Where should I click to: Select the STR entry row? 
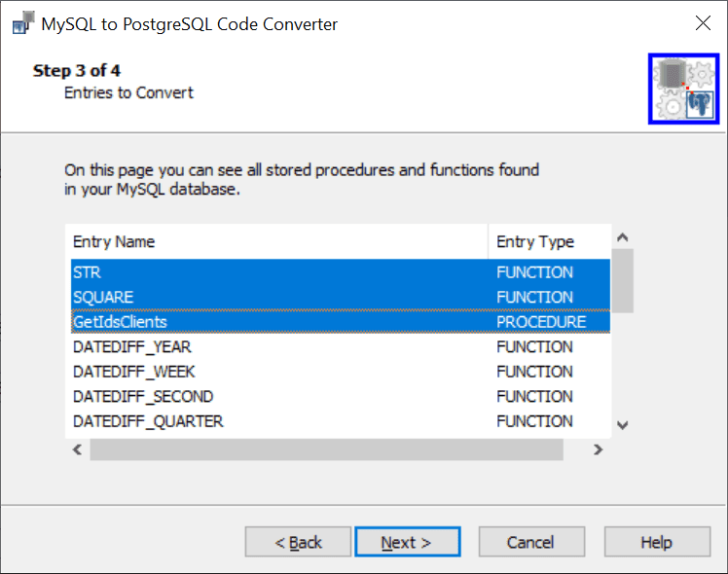click(341, 271)
